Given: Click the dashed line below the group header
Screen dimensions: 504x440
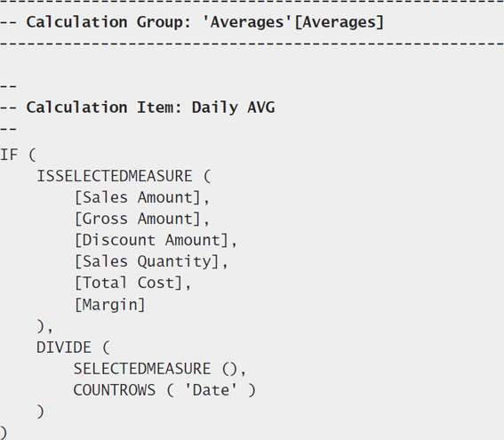Looking at the screenshot, I should (x=252, y=44).
